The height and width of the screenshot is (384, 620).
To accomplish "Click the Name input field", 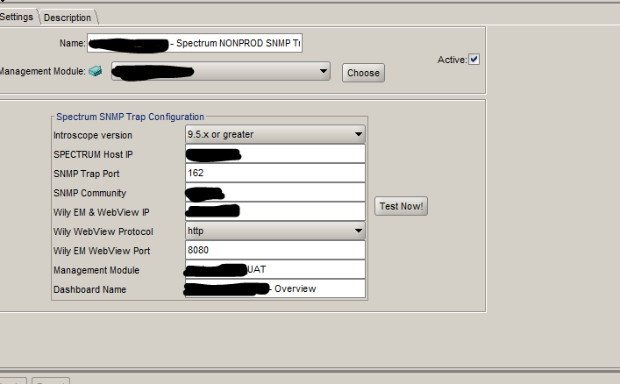I will [195, 43].
